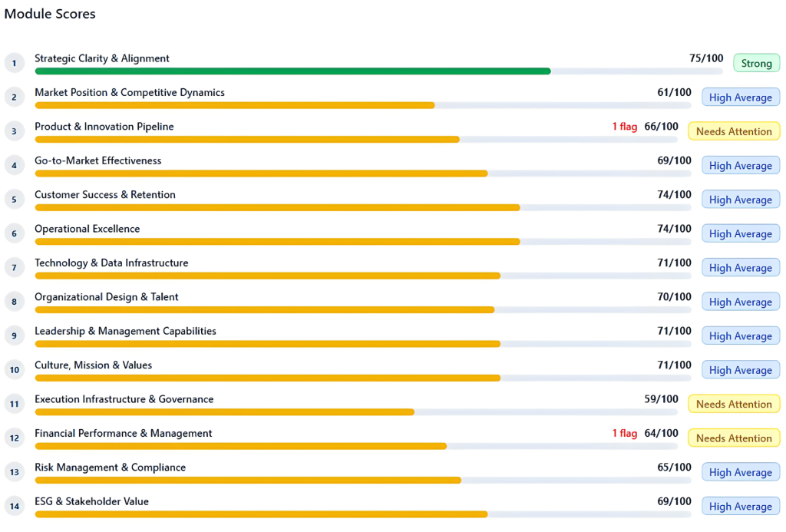The image size is (786, 532).
Task: Click the Module Scores heading
Action: point(49,13)
